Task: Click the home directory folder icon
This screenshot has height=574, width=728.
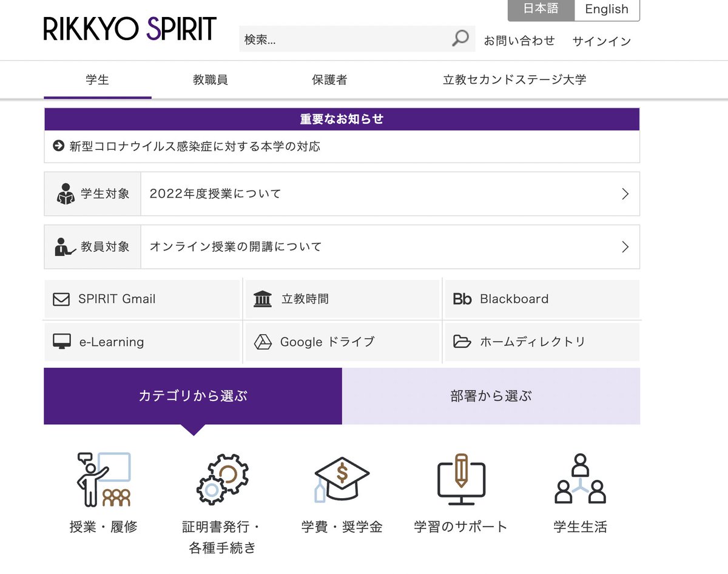Action: [462, 342]
